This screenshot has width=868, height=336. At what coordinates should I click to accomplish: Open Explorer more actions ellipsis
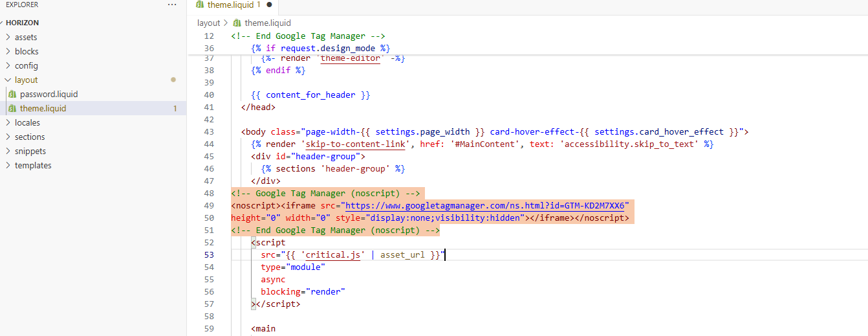[x=171, y=5]
